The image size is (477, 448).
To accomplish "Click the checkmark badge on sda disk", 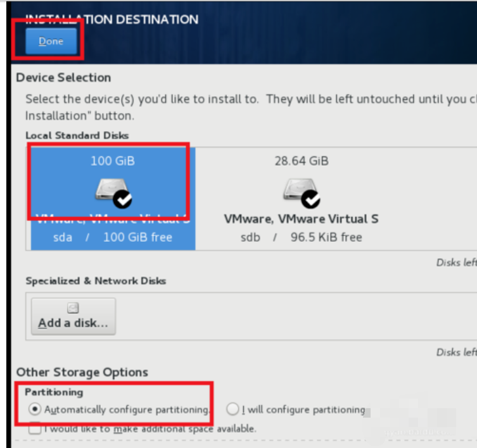I will point(124,199).
